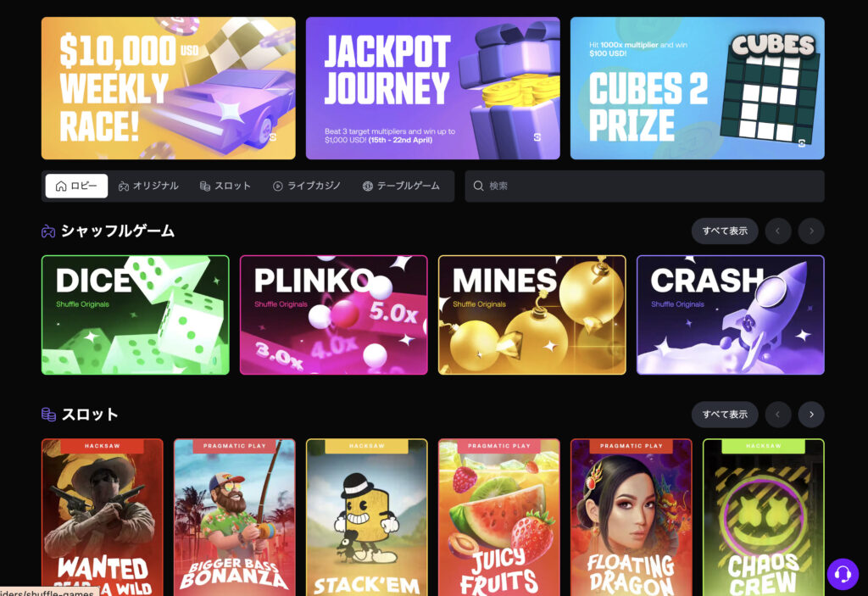The height and width of the screenshot is (596, 868).
Task: Open live support chat headset icon
Action: click(x=843, y=574)
